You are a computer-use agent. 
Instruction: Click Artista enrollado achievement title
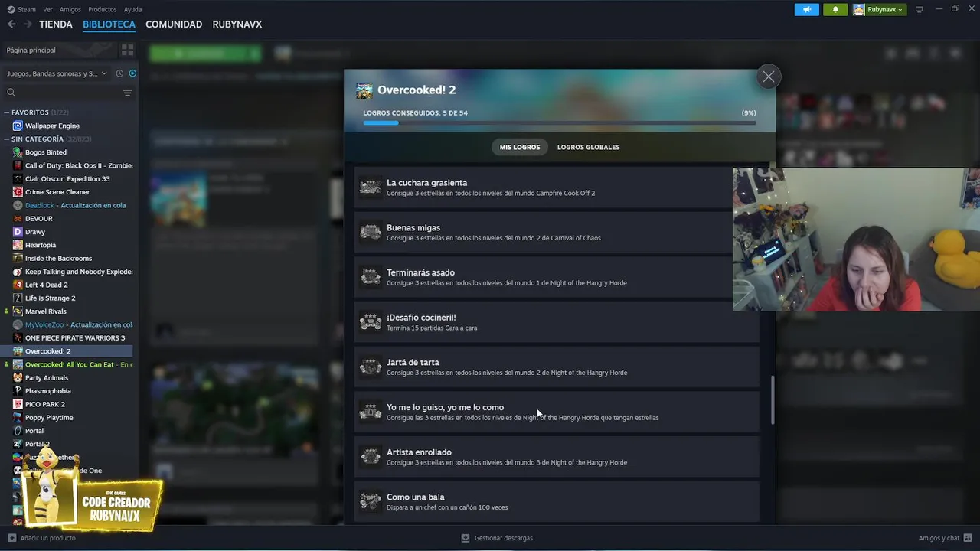coord(419,452)
